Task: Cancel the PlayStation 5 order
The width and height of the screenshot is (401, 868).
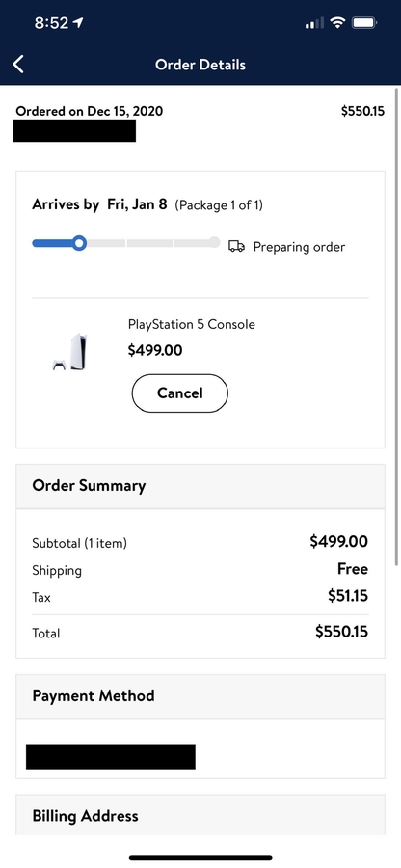Action: [x=179, y=393]
